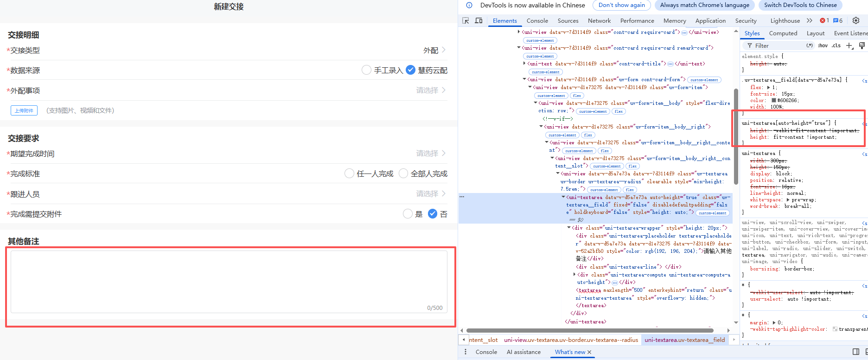Open the 外配事项 selector

(x=228, y=90)
